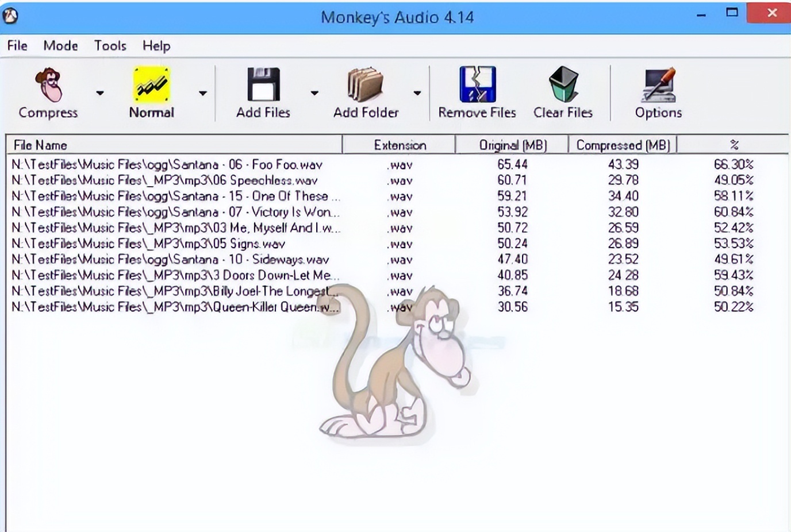The width and height of the screenshot is (791, 532).
Task: Click the Add Folder icon
Action: tap(365, 85)
